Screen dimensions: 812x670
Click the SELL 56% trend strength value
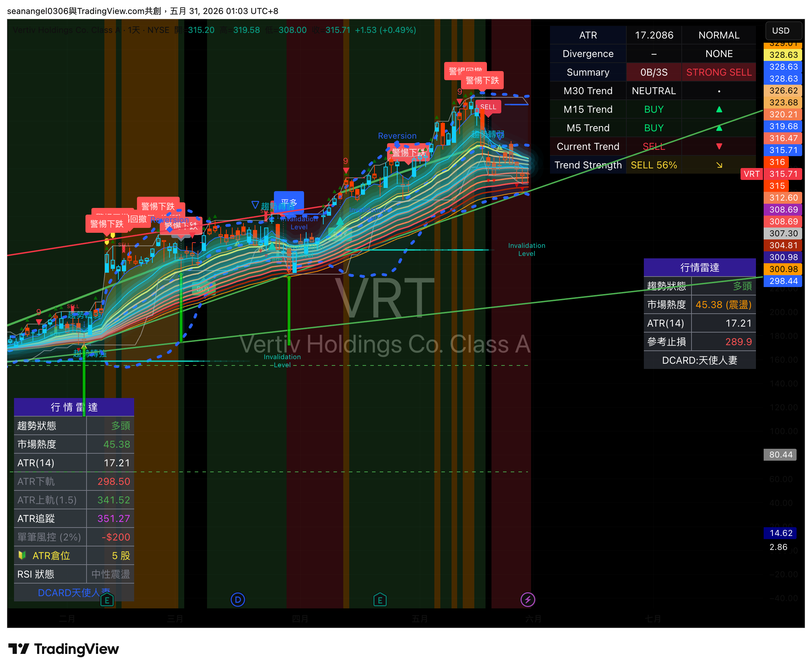click(x=654, y=165)
